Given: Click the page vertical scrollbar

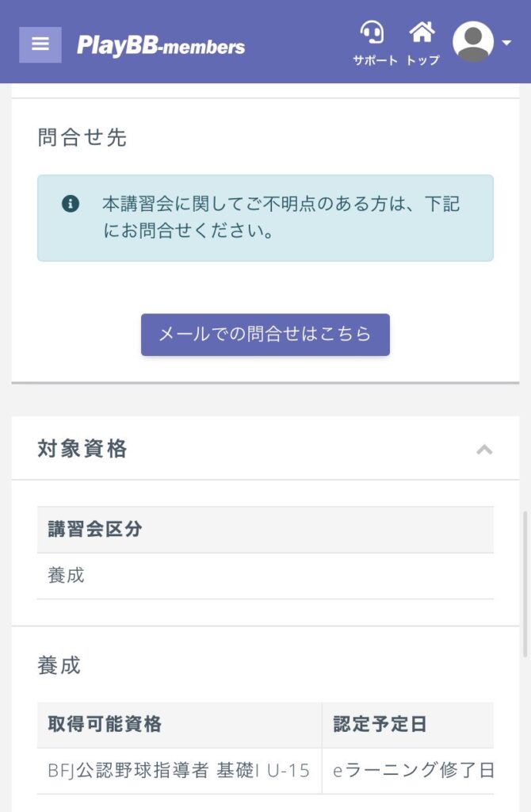Looking at the screenshot, I should coord(525,585).
